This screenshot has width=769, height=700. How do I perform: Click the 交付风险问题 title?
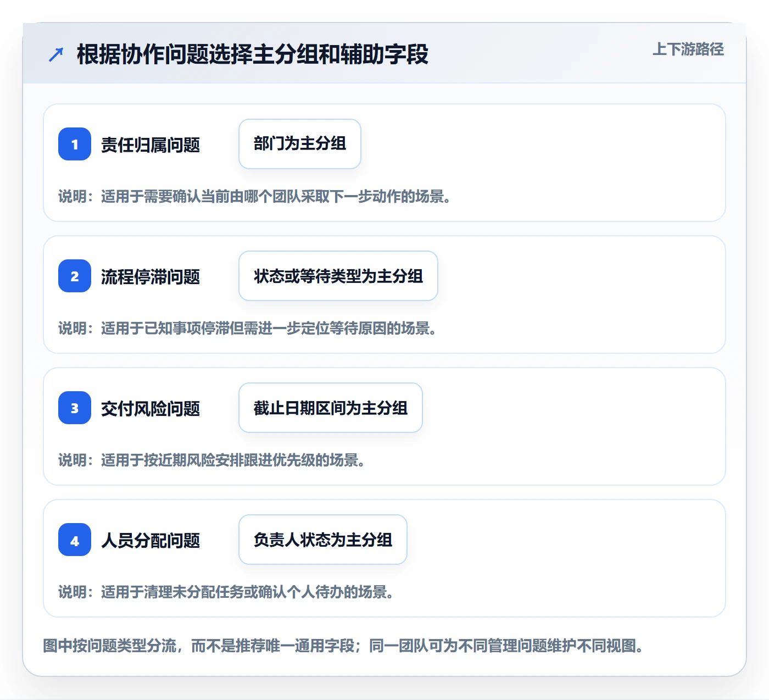(151, 409)
